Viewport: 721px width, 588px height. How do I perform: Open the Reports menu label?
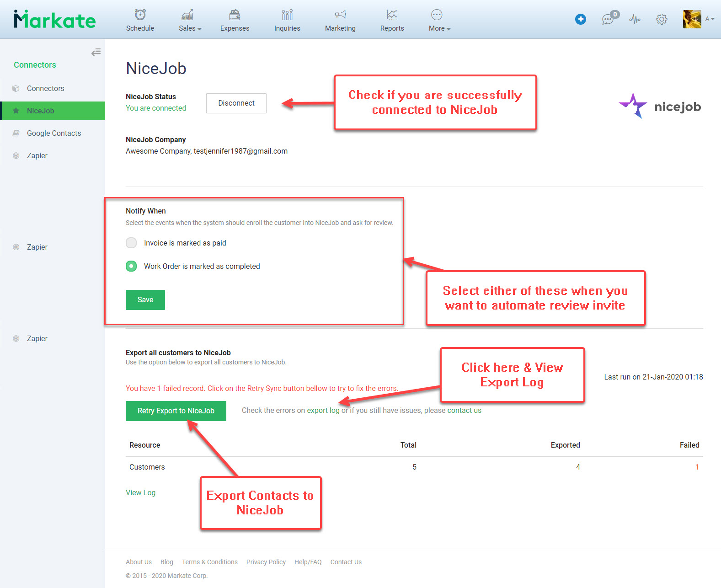coord(392,28)
